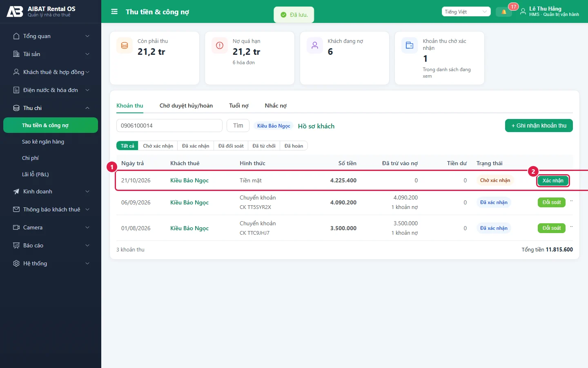Click the Hệ thống gear icon
Screen dimensions: 588x368
point(16,263)
